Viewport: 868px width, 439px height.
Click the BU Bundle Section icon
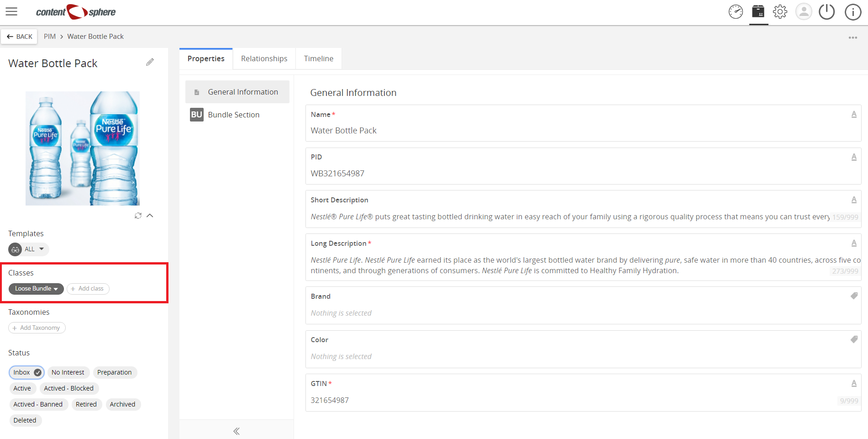(196, 115)
